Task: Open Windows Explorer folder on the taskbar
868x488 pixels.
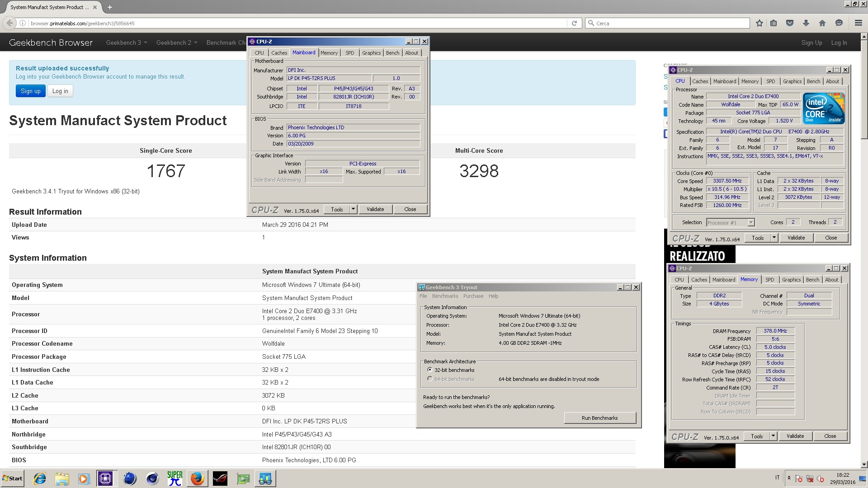Action: pyautogui.click(x=62, y=479)
